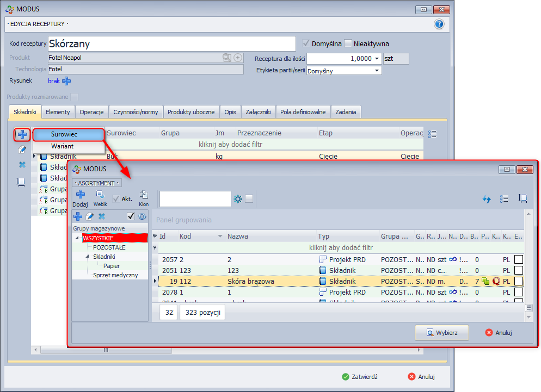Open search settings gear beside the search field

click(237, 199)
